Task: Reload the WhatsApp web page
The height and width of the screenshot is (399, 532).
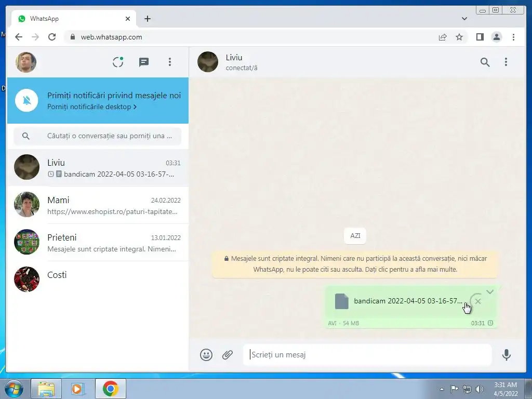Action: [x=52, y=37]
